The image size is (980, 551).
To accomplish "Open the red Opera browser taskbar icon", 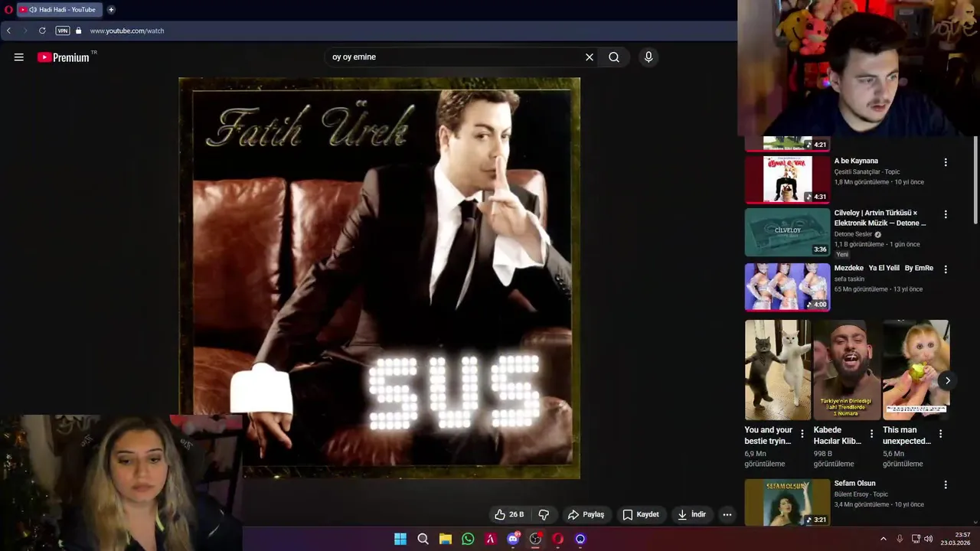I will [558, 539].
